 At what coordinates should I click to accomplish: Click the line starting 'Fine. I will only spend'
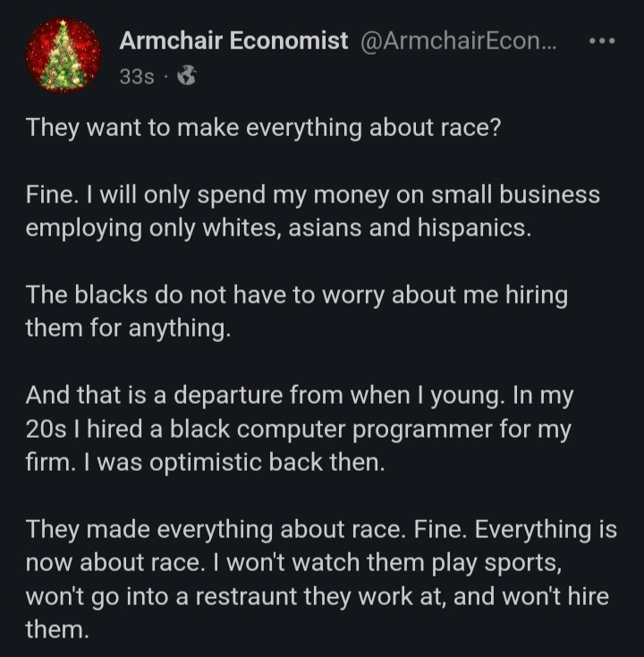313,195
